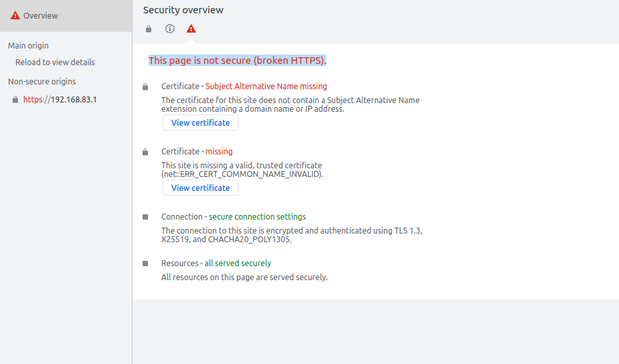Click the Main origin heading
Screen dimensions: 619x364
click(29, 46)
